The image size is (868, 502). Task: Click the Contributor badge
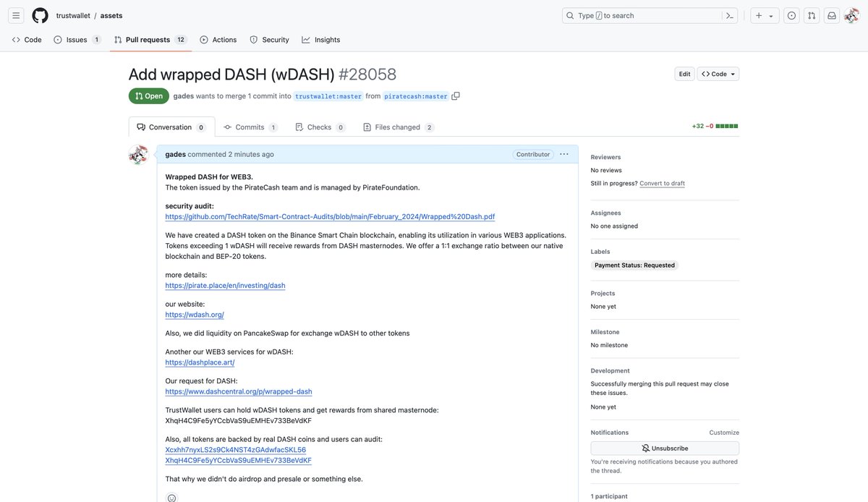pos(533,154)
